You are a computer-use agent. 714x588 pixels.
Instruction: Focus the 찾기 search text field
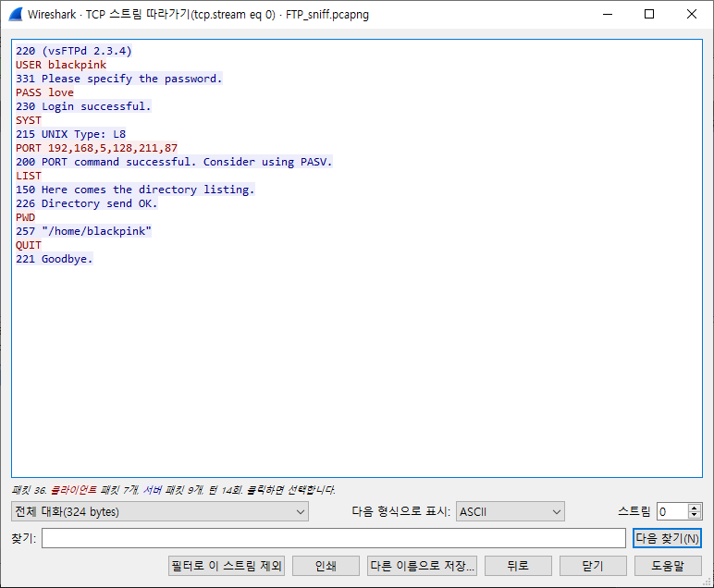coord(334,538)
